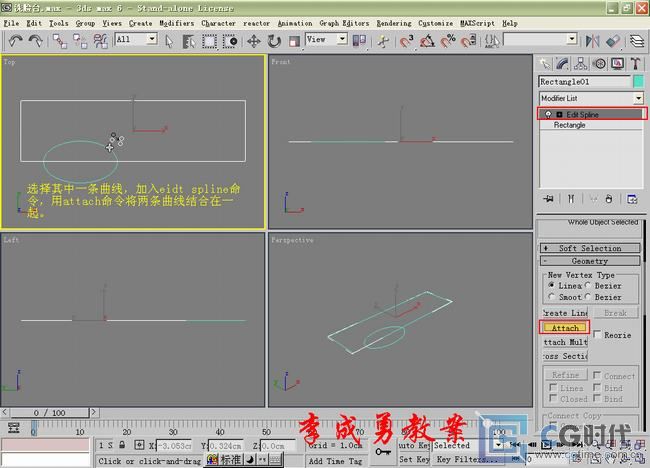Select the Smooth vertex type radio
Viewport: 650px width, 468px height.
(x=551, y=297)
